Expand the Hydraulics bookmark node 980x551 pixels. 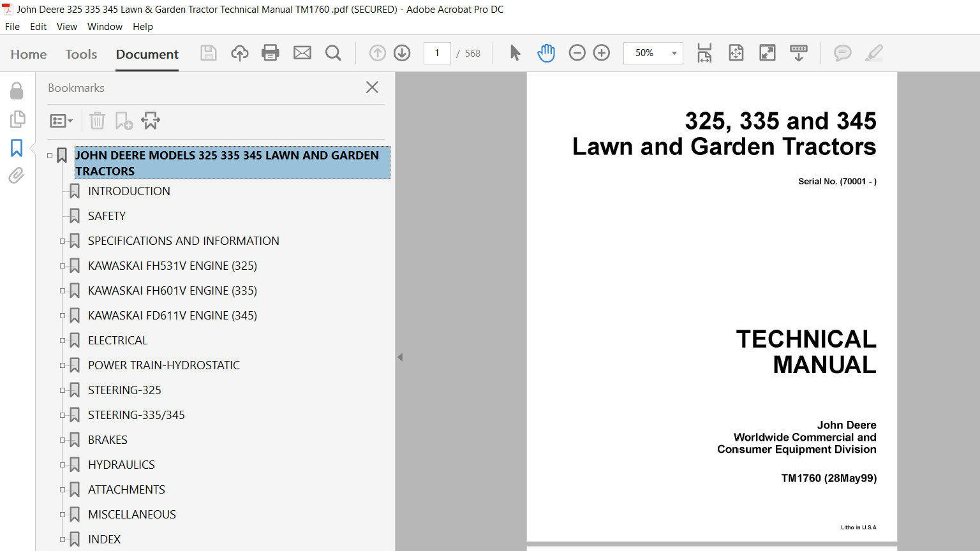tap(63, 465)
